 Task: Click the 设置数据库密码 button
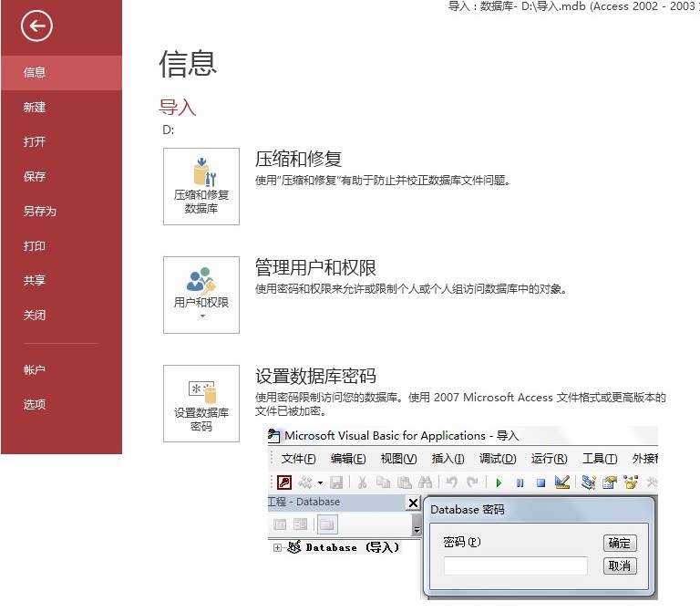tap(201, 403)
